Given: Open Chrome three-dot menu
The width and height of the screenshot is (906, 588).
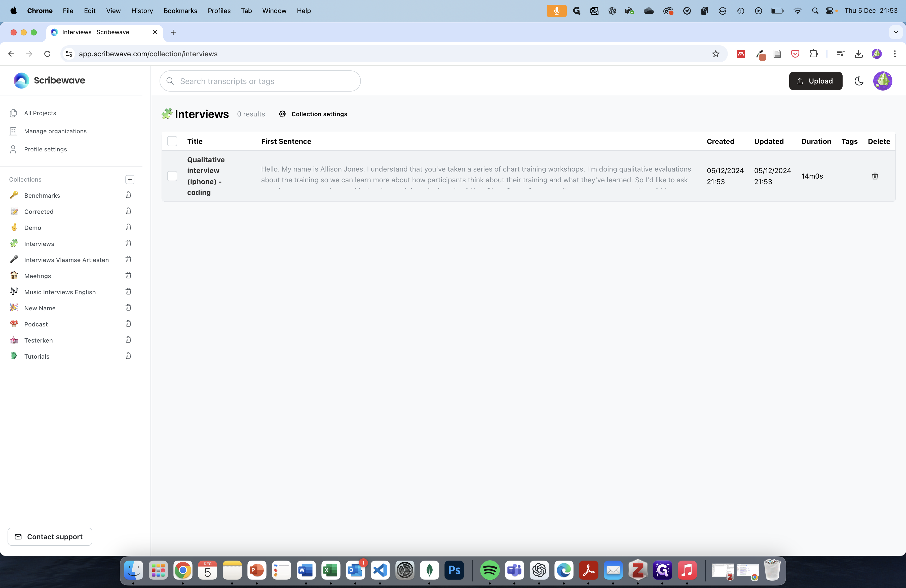Looking at the screenshot, I should click(x=895, y=54).
